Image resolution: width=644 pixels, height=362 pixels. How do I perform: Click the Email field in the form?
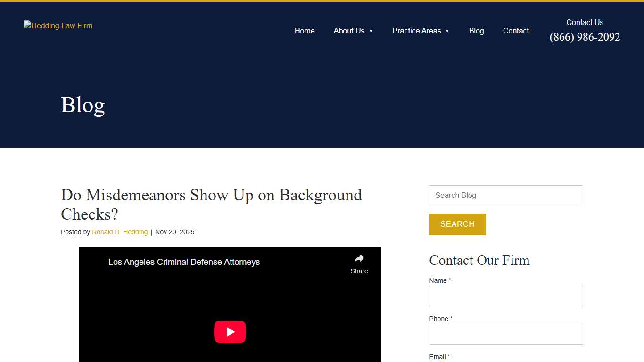pyautogui.click(x=505, y=360)
